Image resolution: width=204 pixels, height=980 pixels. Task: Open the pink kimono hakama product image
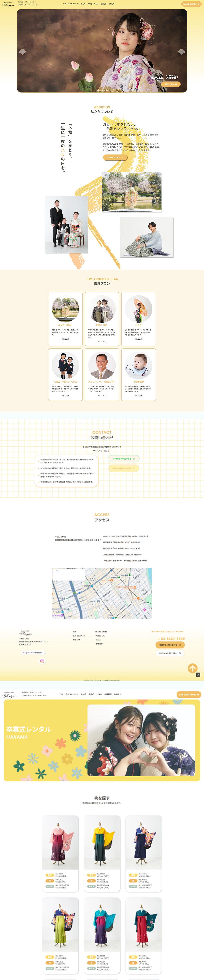60,842
